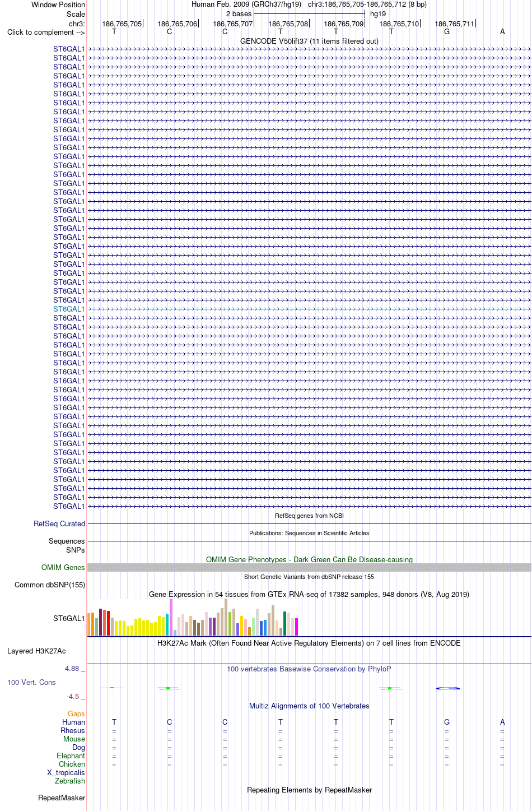
Task: Click the hg19 label beside the scale bar
Action: [378, 14]
